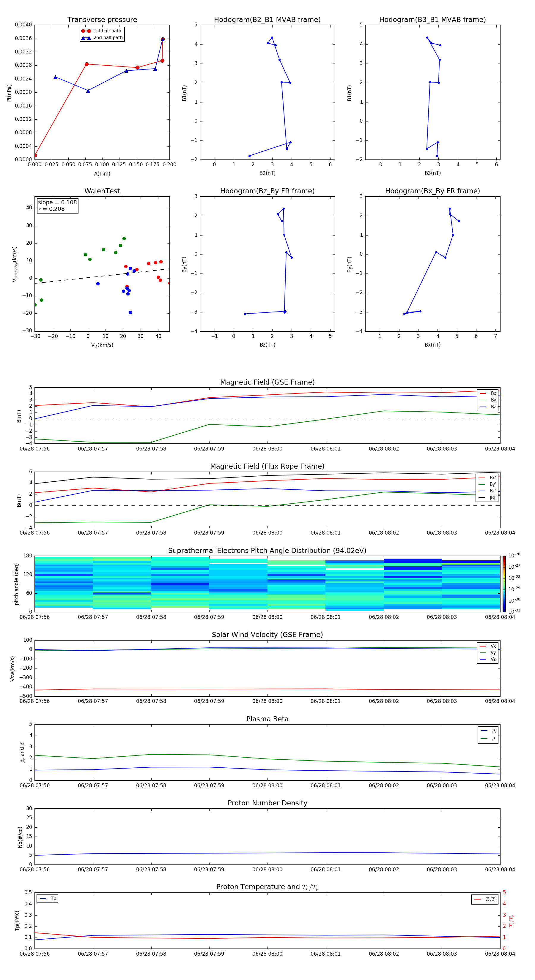Click the 'V_remaining(km/s)' y-axis label
This screenshot has height=980, width=535.
(15, 264)
